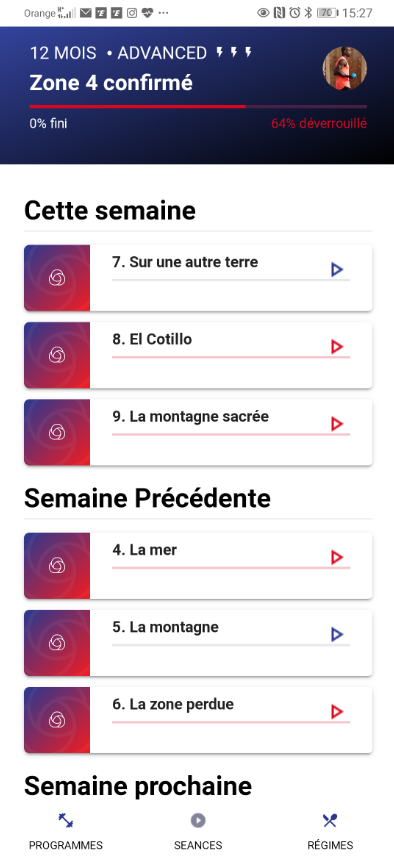Viewport: 394px width, 858px height.
Task: Open thumbnail for Sur une autre terre
Action: [x=57, y=278]
